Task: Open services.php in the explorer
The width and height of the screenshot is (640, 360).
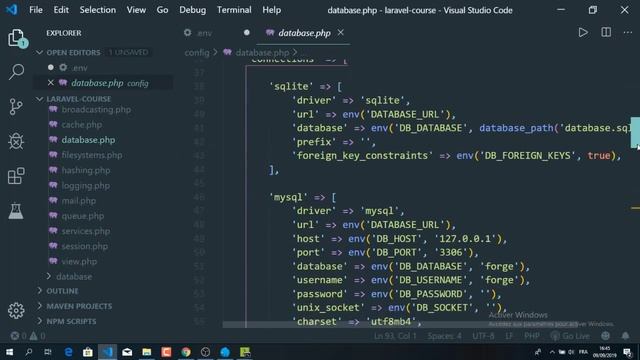Action: pyautogui.click(x=86, y=231)
